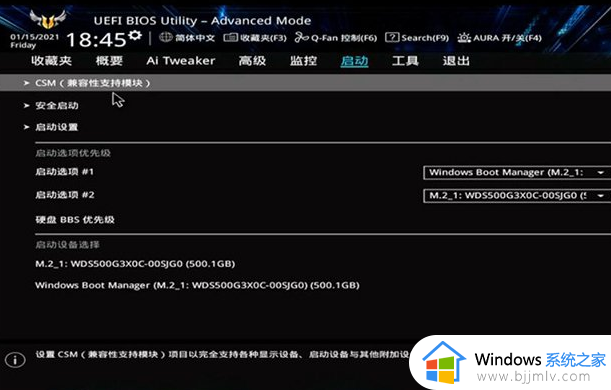Open the favorites folder icon (F3)
Screen dimensions: 611x390
coord(230,37)
